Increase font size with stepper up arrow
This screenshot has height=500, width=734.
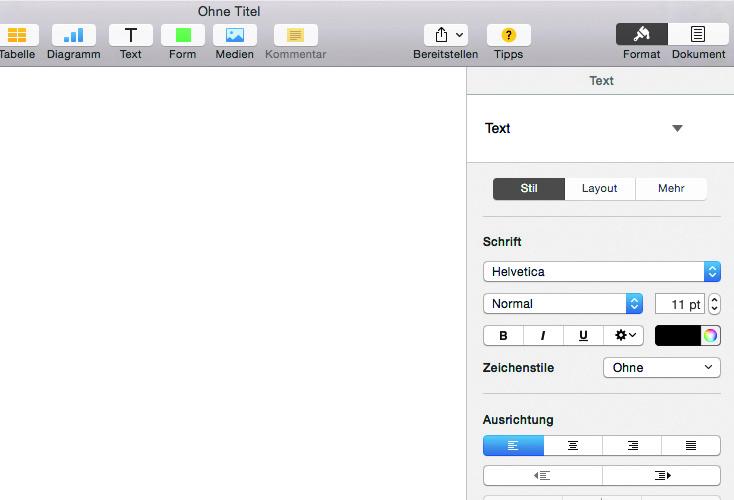click(x=714, y=299)
